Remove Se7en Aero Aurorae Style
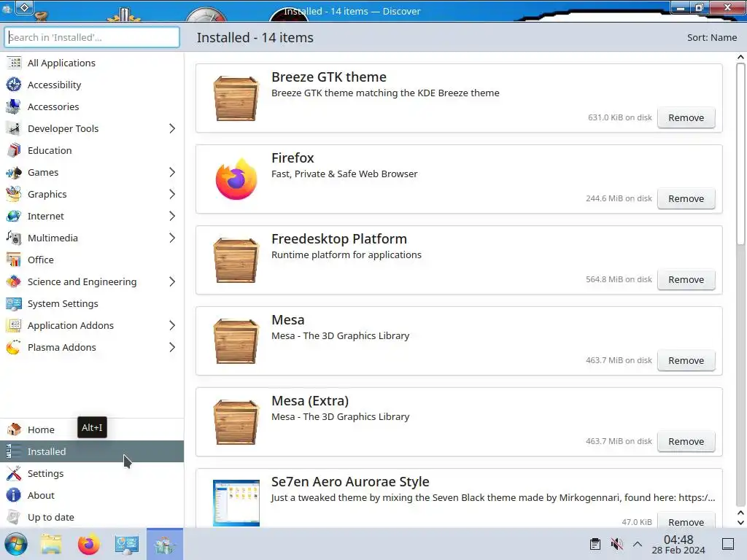The width and height of the screenshot is (747, 560). 686,521
